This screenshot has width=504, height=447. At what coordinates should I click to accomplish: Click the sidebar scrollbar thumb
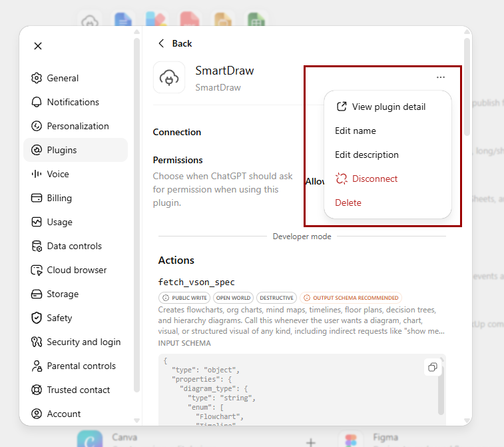click(x=136, y=215)
